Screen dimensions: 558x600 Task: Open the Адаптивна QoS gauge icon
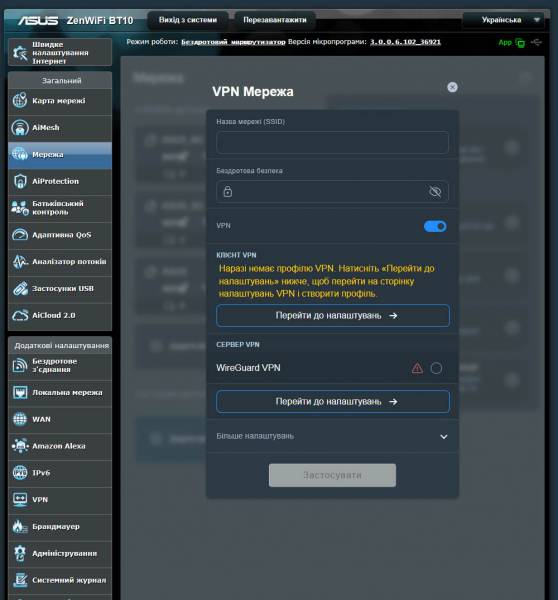point(20,235)
